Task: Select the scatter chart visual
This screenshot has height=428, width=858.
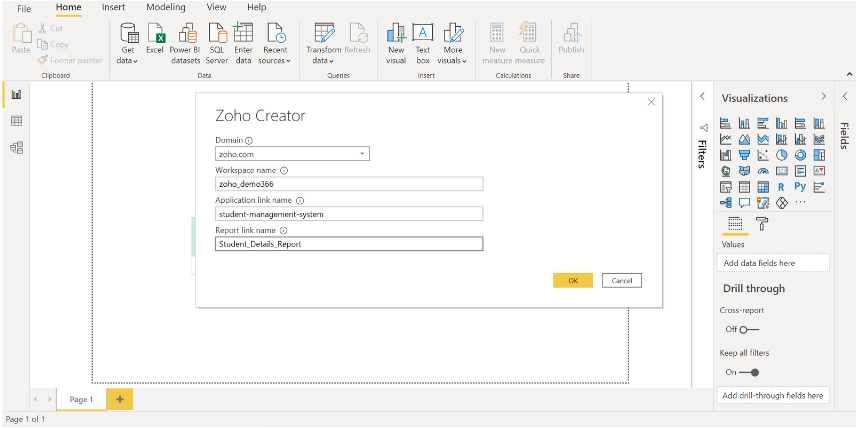Action: pyautogui.click(x=763, y=155)
